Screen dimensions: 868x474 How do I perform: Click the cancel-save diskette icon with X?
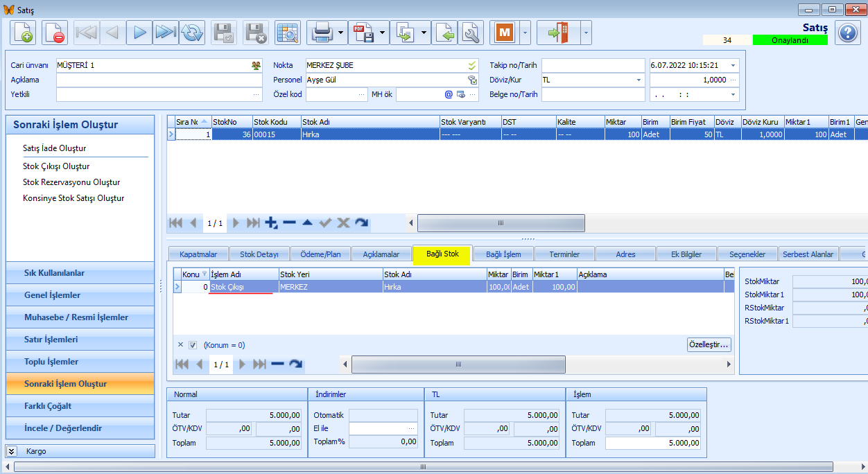coord(256,33)
